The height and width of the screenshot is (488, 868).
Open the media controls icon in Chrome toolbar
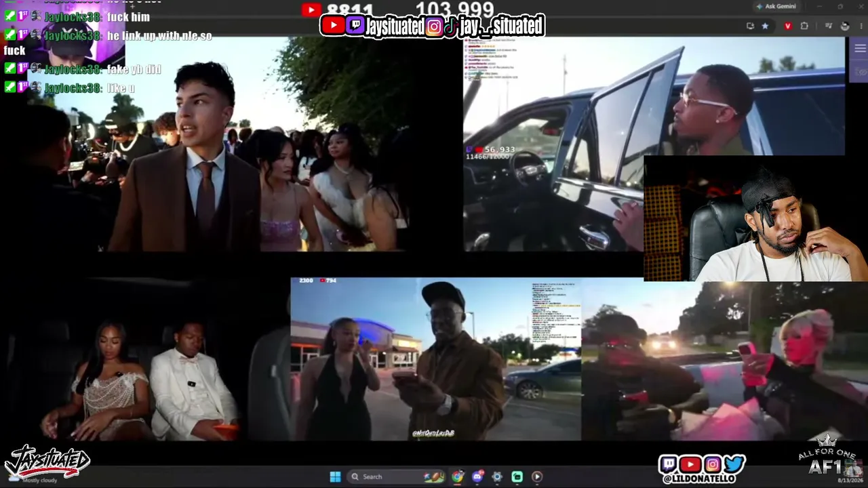click(x=828, y=26)
